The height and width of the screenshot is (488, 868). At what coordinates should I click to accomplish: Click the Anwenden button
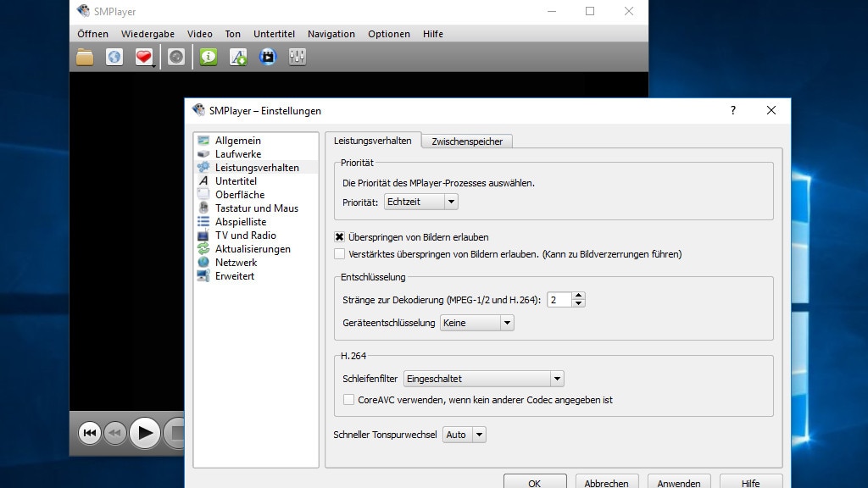679,481
